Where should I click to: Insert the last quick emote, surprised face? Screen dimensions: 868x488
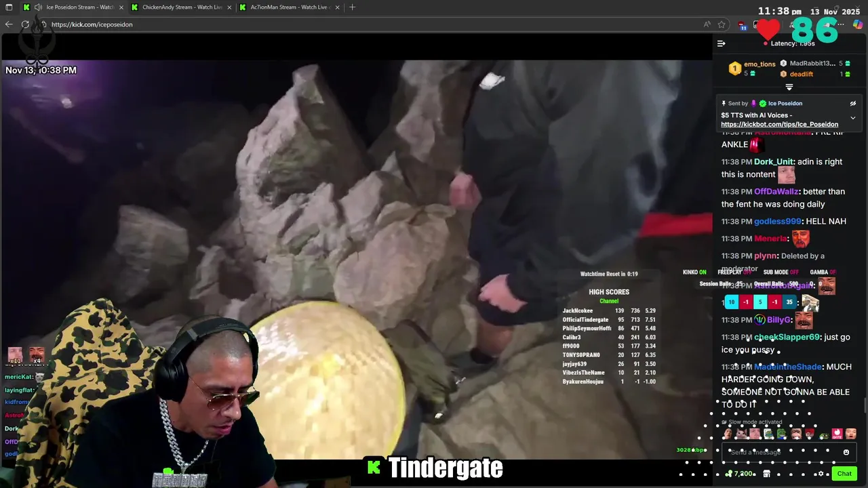(x=850, y=434)
